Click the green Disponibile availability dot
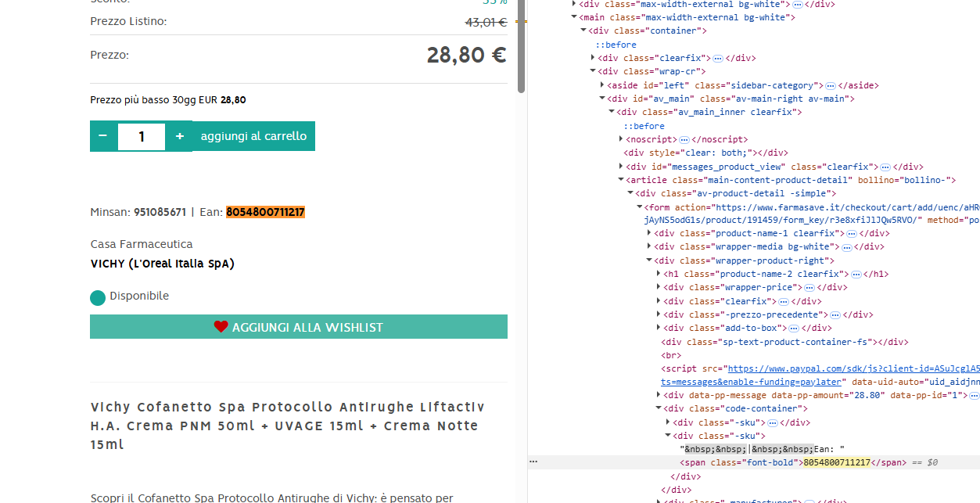This screenshot has width=980, height=503. [x=98, y=297]
